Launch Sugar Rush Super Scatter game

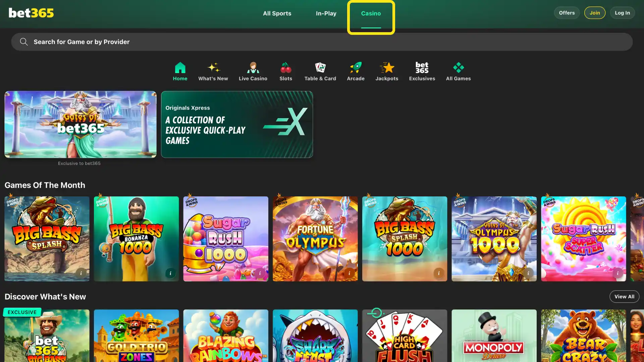pos(584,239)
